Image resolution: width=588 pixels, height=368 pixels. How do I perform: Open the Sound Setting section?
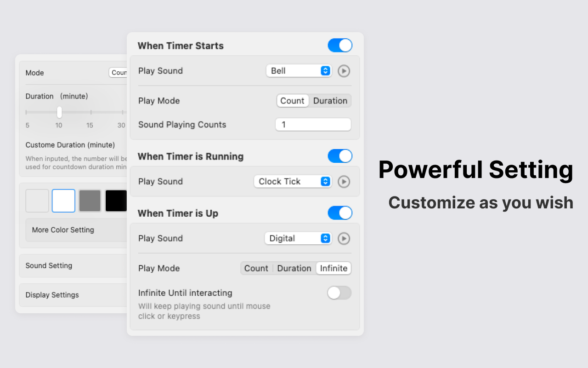pyautogui.click(x=73, y=266)
